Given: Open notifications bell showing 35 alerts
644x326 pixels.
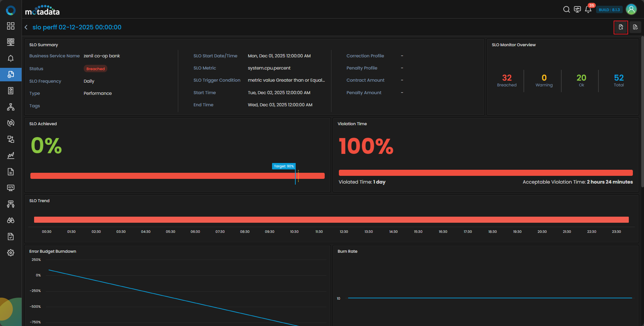Looking at the screenshot, I should (588, 9).
